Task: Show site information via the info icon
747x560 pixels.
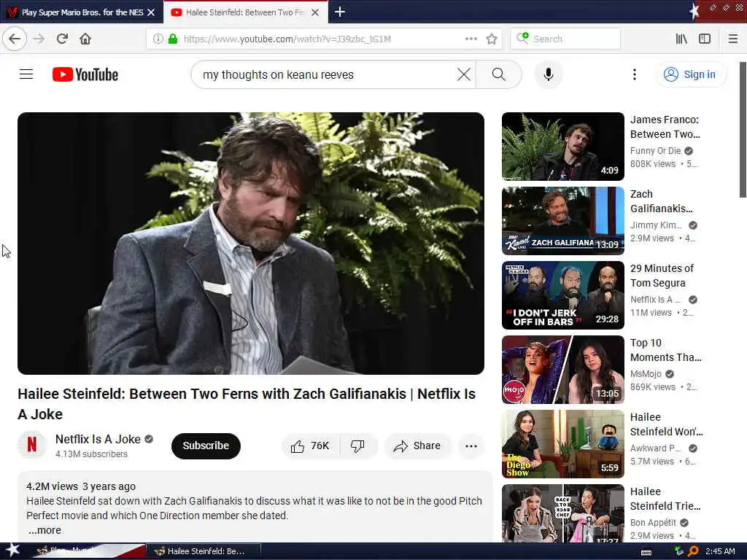Action: point(158,39)
